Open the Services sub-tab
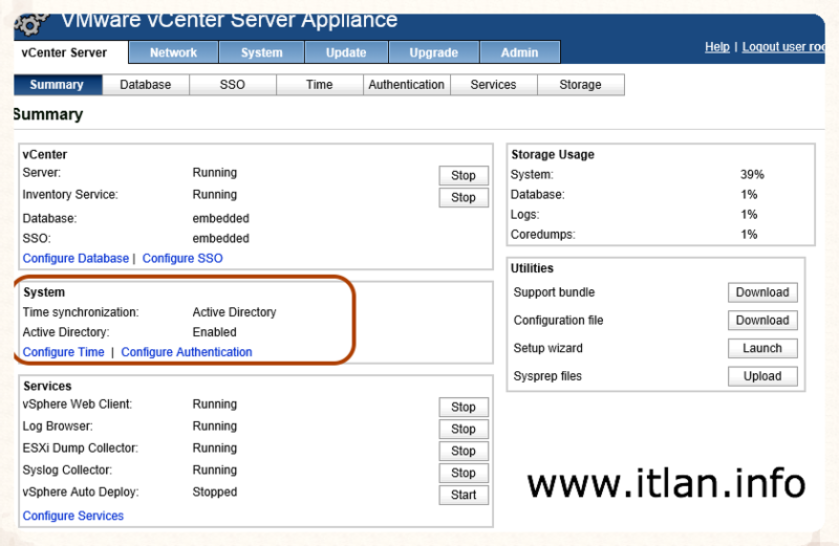Image resolution: width=839 pixels, height=546 pixels. coord(493,85)
